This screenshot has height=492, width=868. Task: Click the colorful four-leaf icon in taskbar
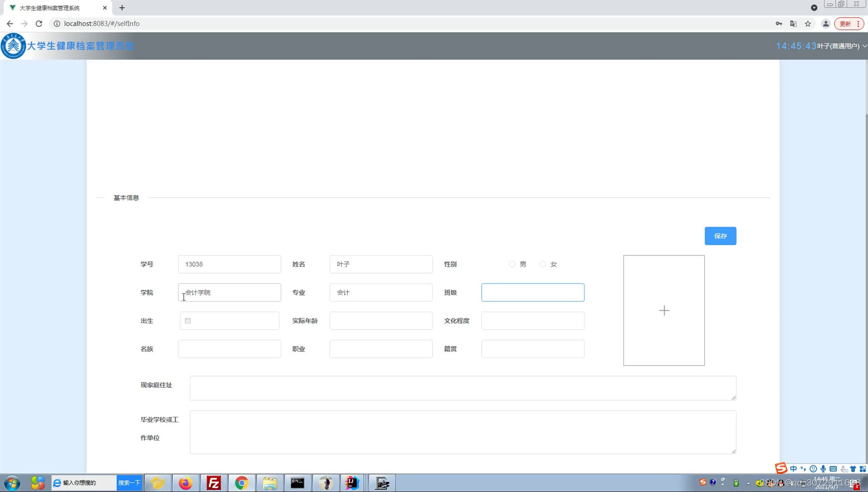point(38,483)
